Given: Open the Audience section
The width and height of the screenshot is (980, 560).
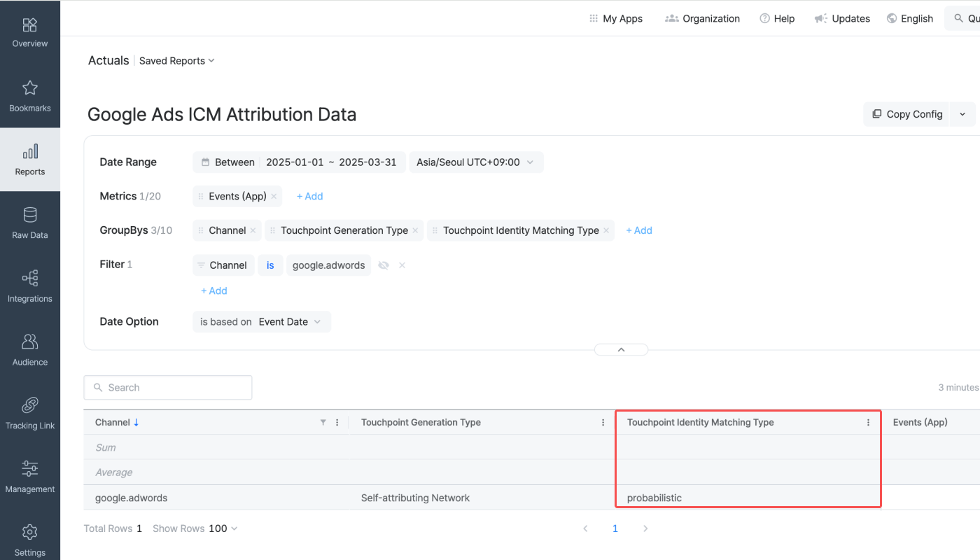Looking at the screenshot, I should 30,349.
